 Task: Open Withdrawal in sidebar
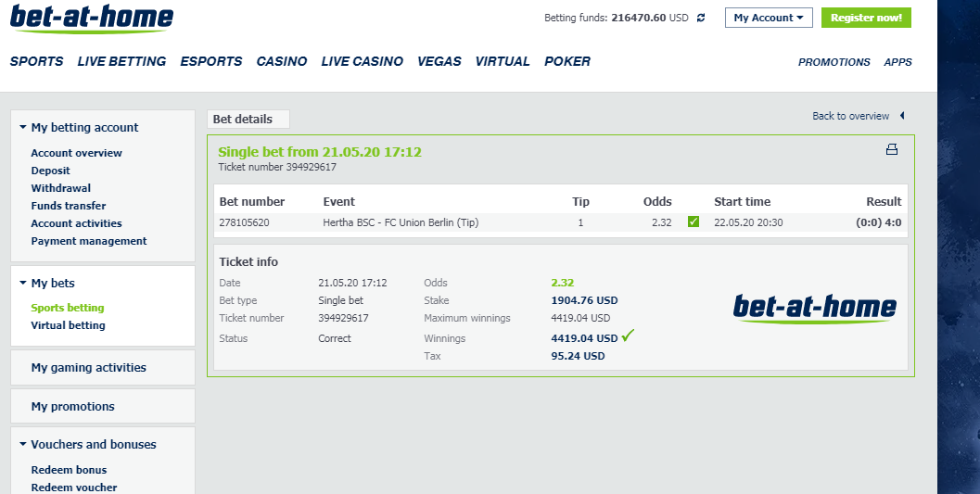coord(60,188)
